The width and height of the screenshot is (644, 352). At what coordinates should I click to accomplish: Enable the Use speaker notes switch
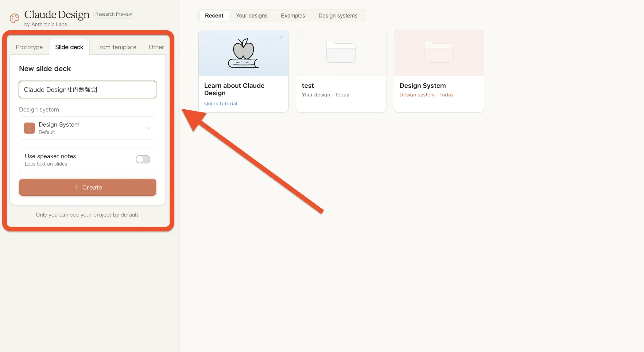click(x=143, y=159)
